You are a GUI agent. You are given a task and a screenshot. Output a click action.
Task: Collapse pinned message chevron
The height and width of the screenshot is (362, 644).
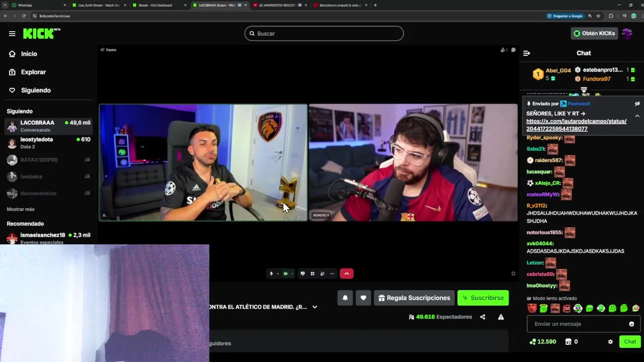coord(637,116)
